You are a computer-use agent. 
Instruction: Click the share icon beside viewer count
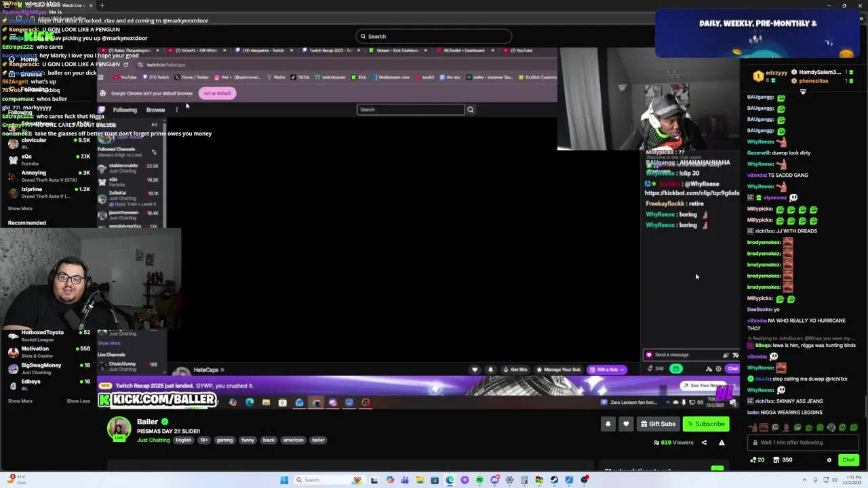click(704, 443)
